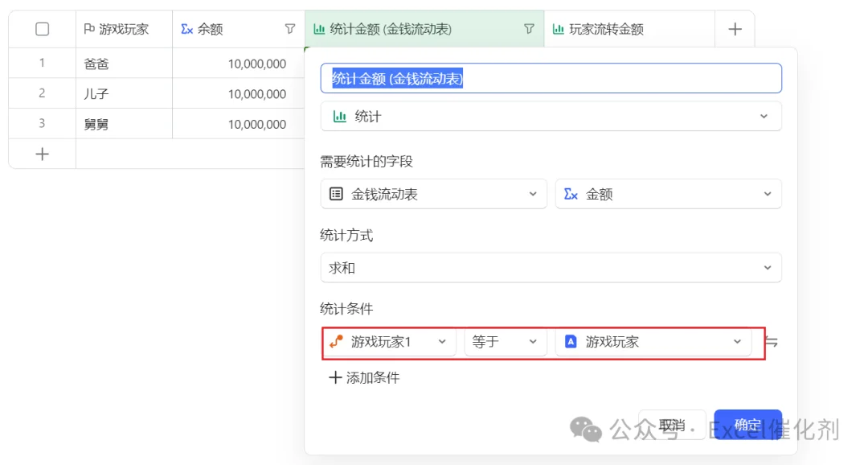Click the plus icon before 添加条件
868x465 pixels.
(335, 378)
